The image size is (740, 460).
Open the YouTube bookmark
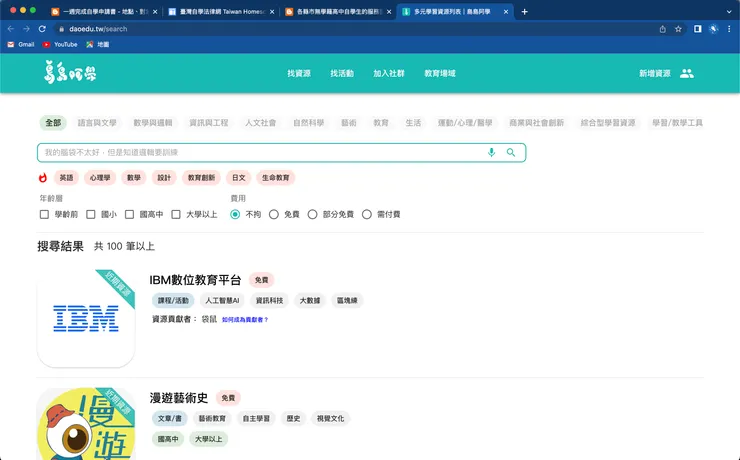coord(60,44)
